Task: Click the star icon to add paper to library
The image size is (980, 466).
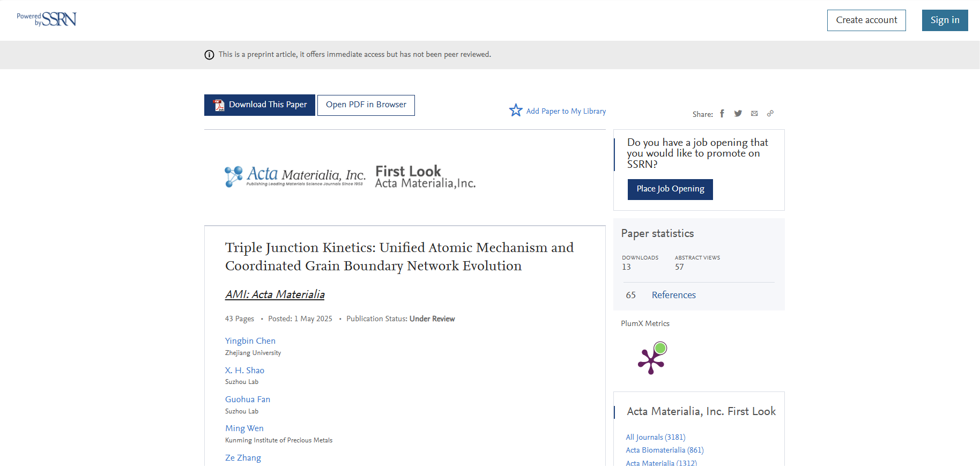Action: 516,110
